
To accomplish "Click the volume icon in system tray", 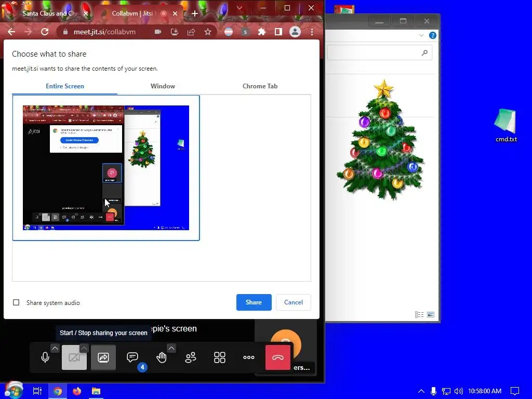I will click(x=458, y=391).
